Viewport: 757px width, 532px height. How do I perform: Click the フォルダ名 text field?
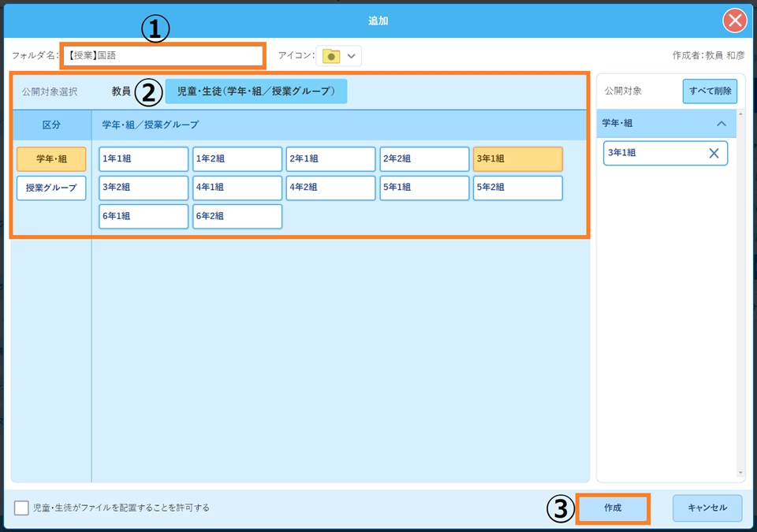163,56
